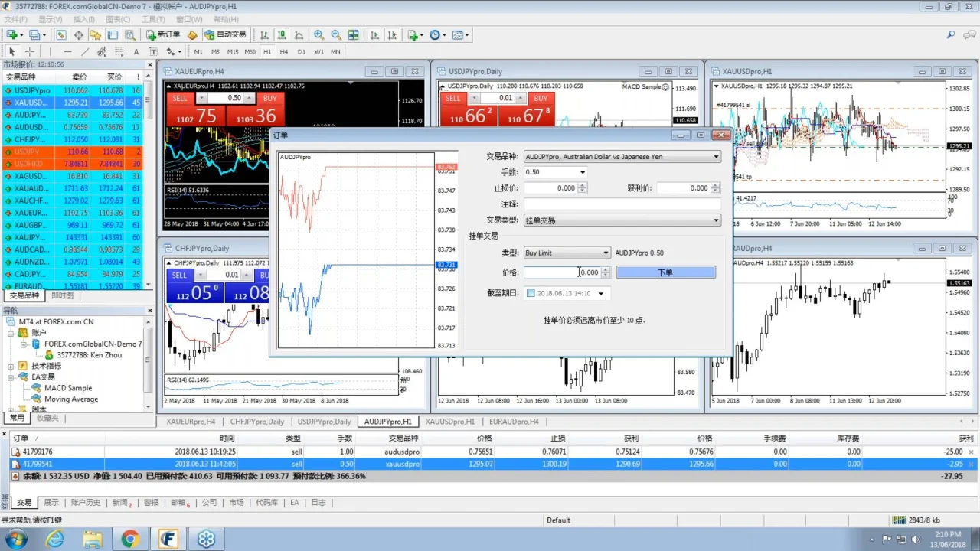Open the 交易品种 symbol dropdown in order dialog
The width and height of the screenshot is (980, 551).
(x=717, y=157)
